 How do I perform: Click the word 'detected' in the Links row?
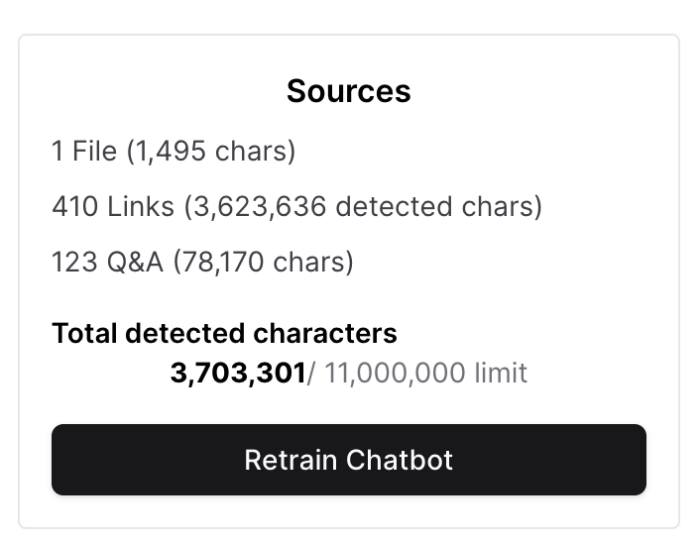[394, 207]
